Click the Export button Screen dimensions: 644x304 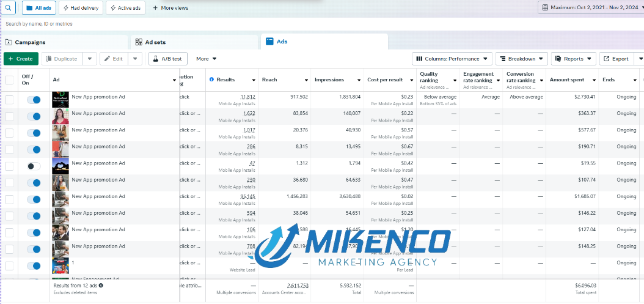(617, 59)
